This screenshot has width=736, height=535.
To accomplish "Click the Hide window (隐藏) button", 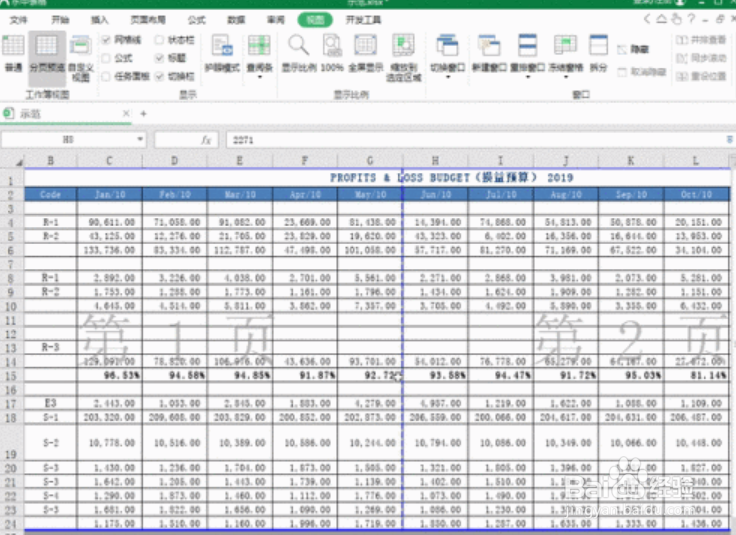I will (x=633, y=49).
